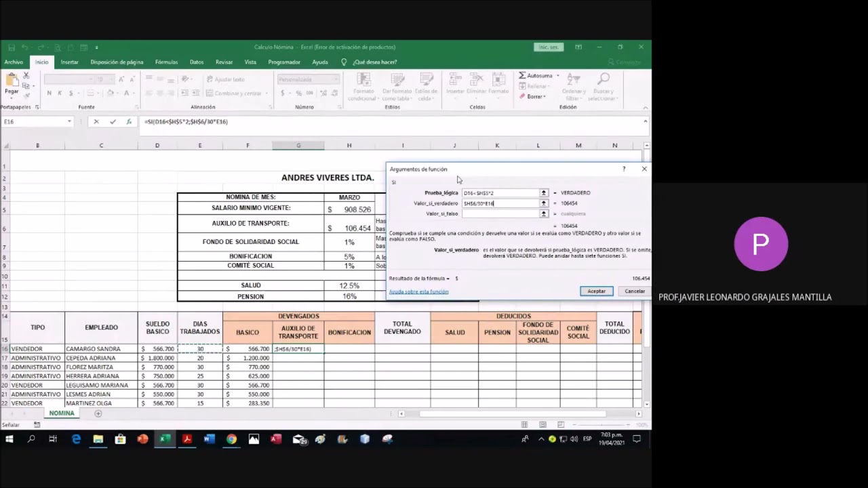Select the NOMINA sheet tab

(62, 413)
